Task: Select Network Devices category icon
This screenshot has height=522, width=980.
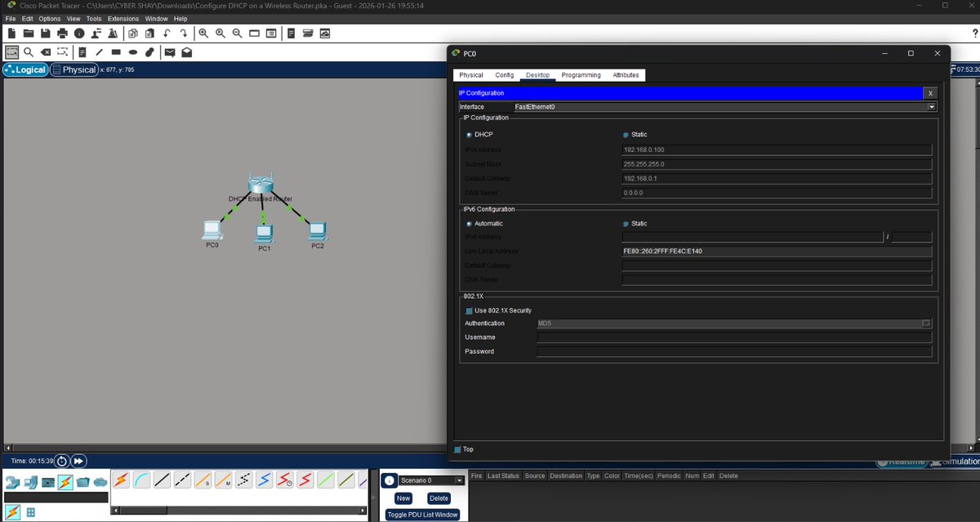Action: [12, 482]
